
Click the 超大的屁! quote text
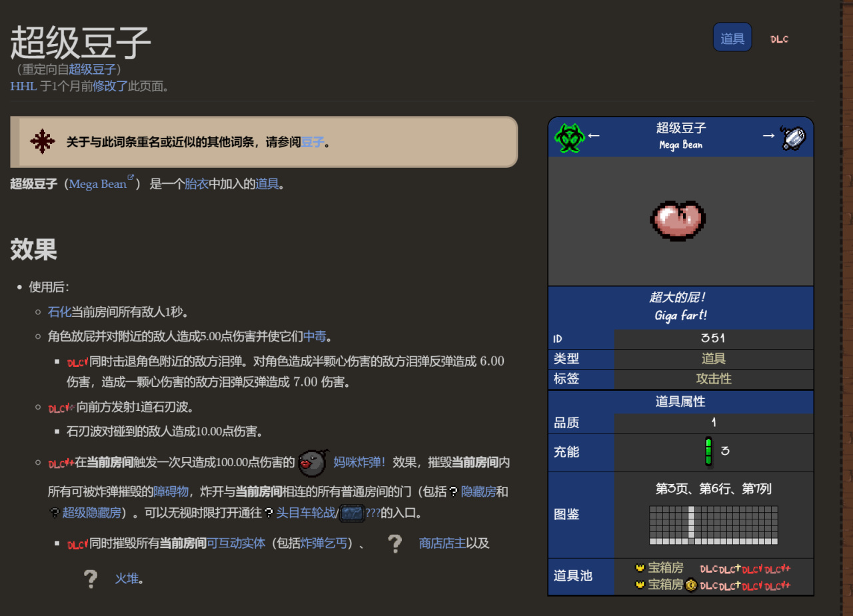(x=677, y=297)
